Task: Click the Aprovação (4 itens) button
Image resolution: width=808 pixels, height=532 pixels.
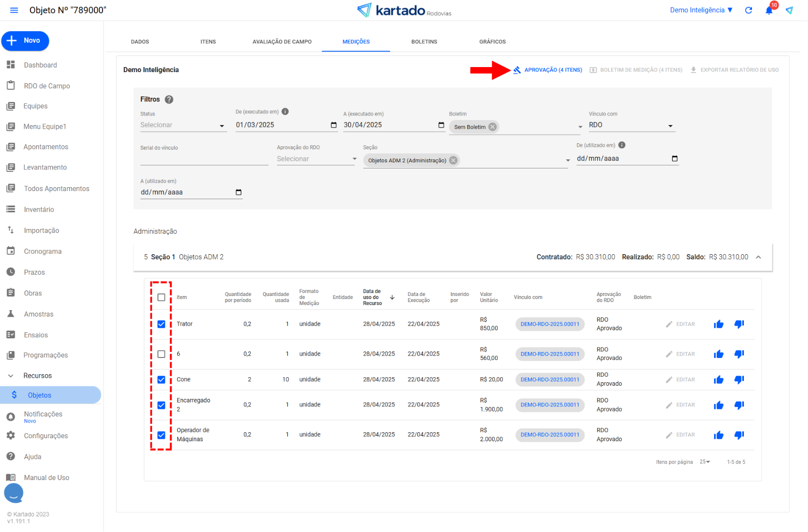Action: 548,70
